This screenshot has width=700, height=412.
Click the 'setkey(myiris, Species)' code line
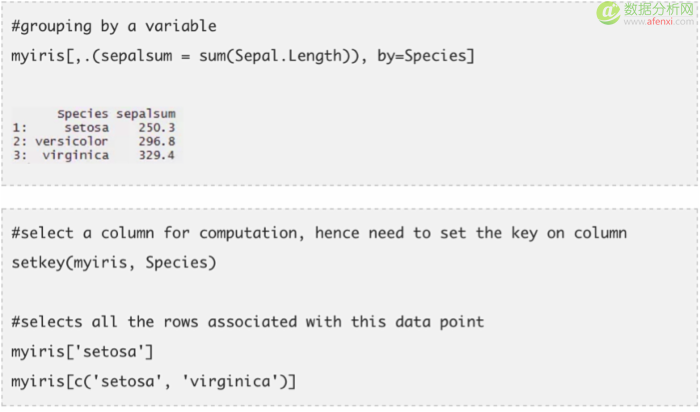[x=114, y=262]
